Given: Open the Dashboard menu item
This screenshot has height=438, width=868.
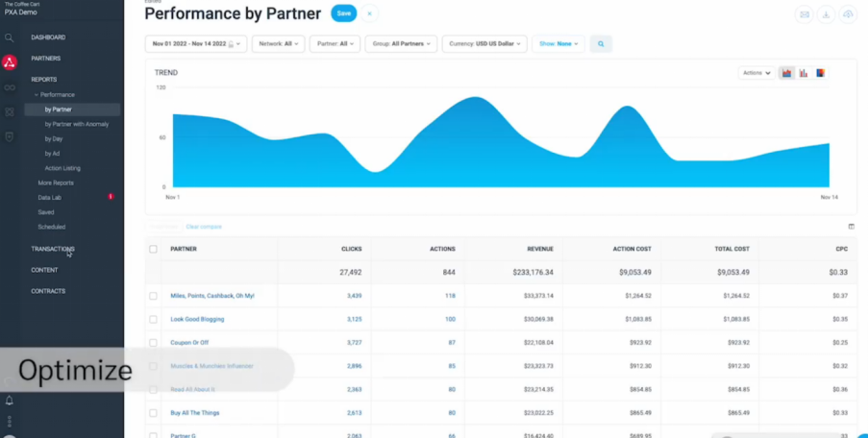Looking at the screenshot, I should click(48, 37).
